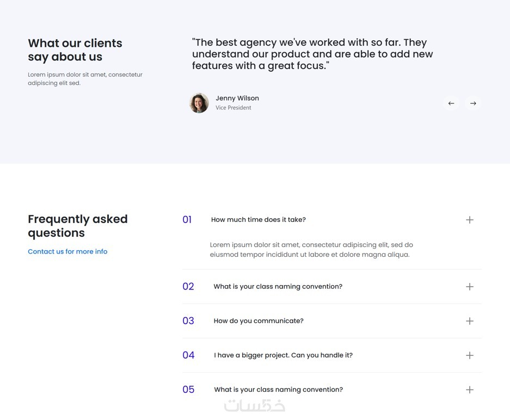Open question 02 class naming convention title
This screenshot has height=420, width=510.
(x=278, y=287)
